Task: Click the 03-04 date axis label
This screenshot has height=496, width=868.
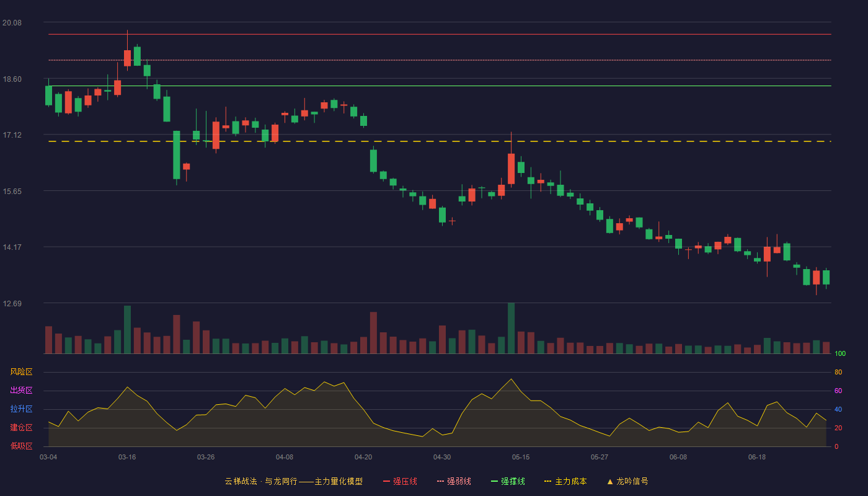Action: (x=48, y=457)
